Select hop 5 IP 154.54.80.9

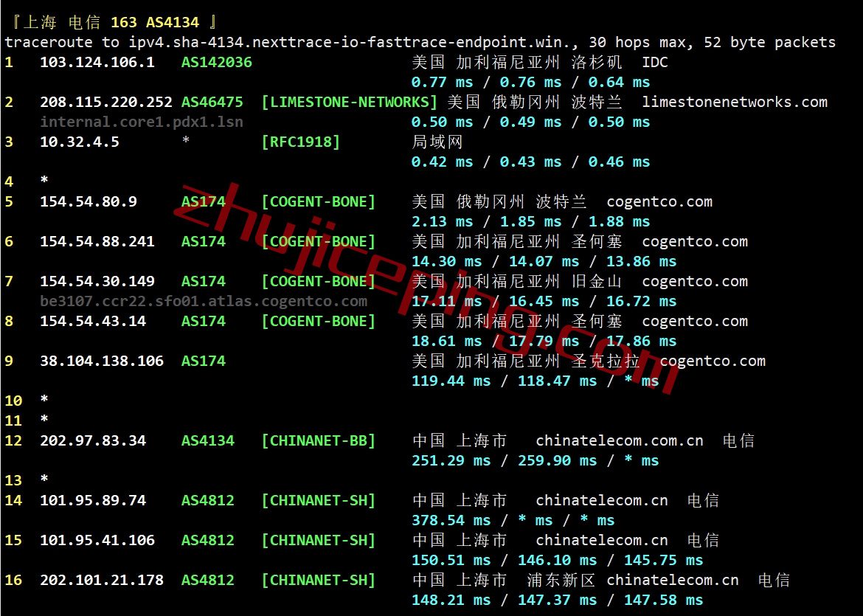click(x=89, y=201)
